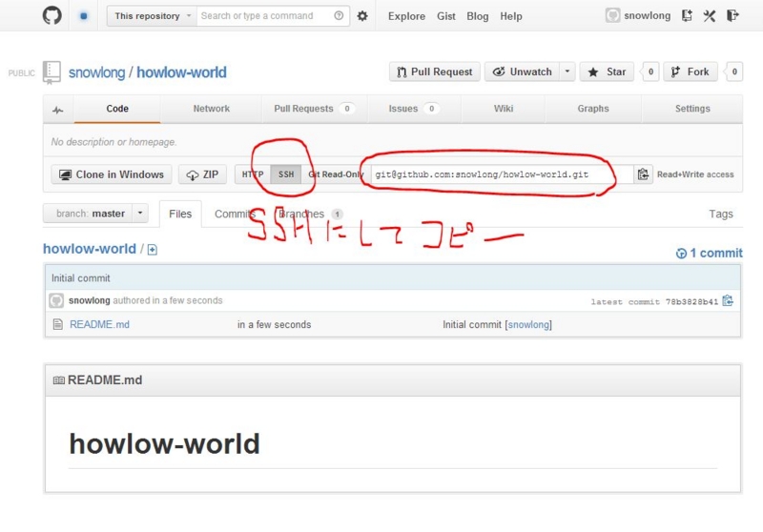This screenshot has width=763, height=532.
Task: Create new repository icon in header
Action: [x=687, y=15]
